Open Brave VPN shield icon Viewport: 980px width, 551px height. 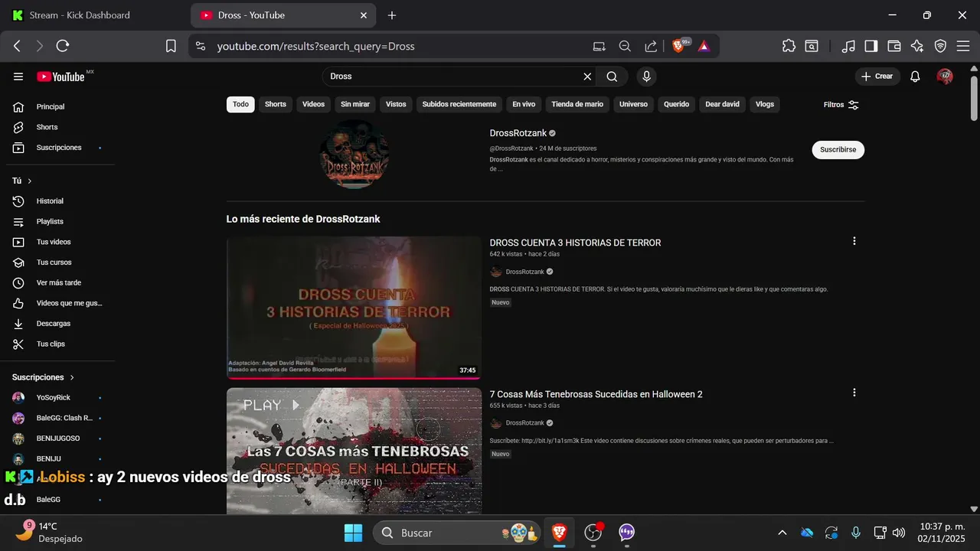pyautogui.click(x=940, y=46)
